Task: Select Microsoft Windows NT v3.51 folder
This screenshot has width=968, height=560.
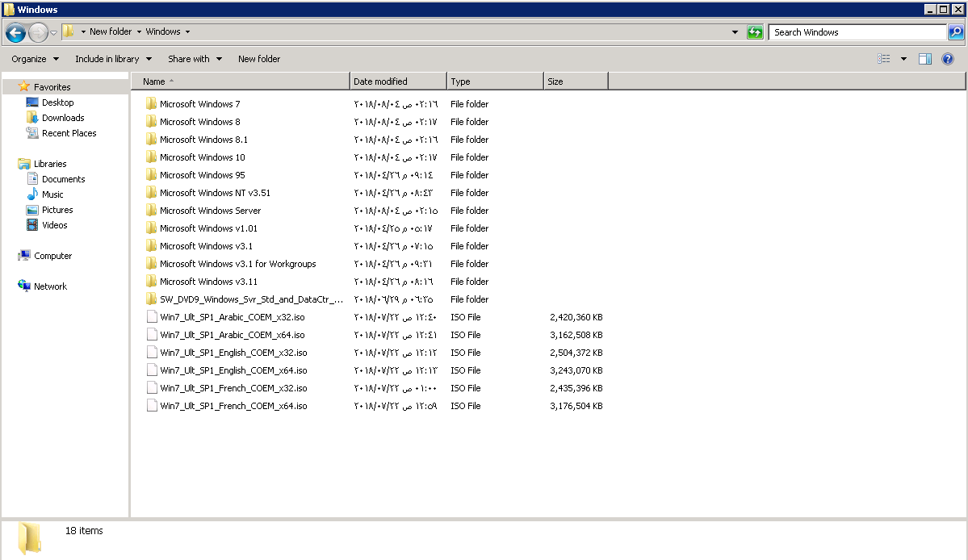Action: click(215, 193)
